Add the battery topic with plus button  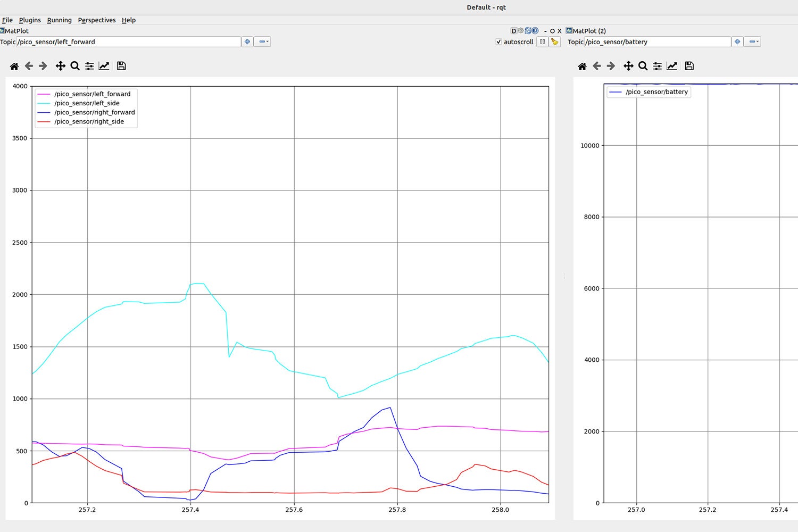[x=737, y=41]
